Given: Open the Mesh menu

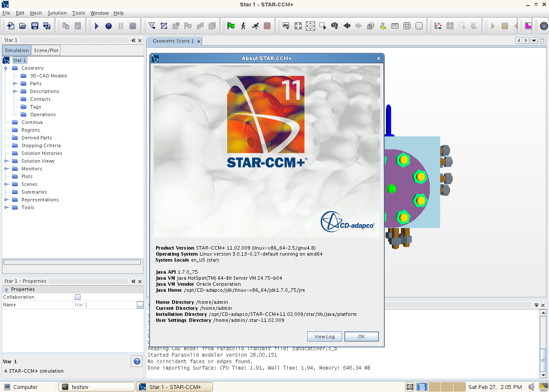Looking at the screenshot, I should click(36, 13).
